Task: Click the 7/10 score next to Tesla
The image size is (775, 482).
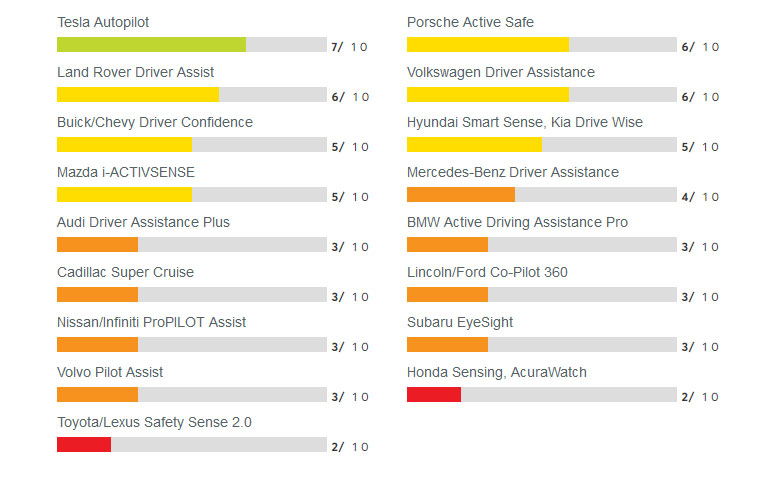Action: pos(349,47)
